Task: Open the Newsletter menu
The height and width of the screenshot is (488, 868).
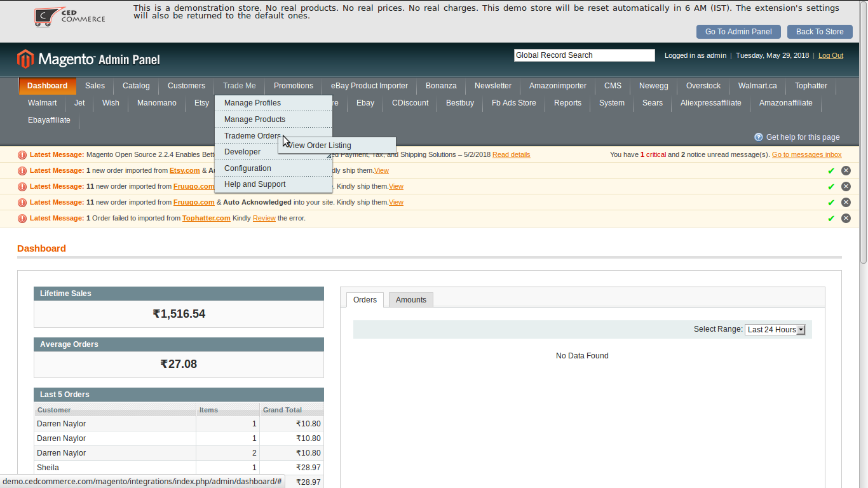Action: [x=493, y=86]
